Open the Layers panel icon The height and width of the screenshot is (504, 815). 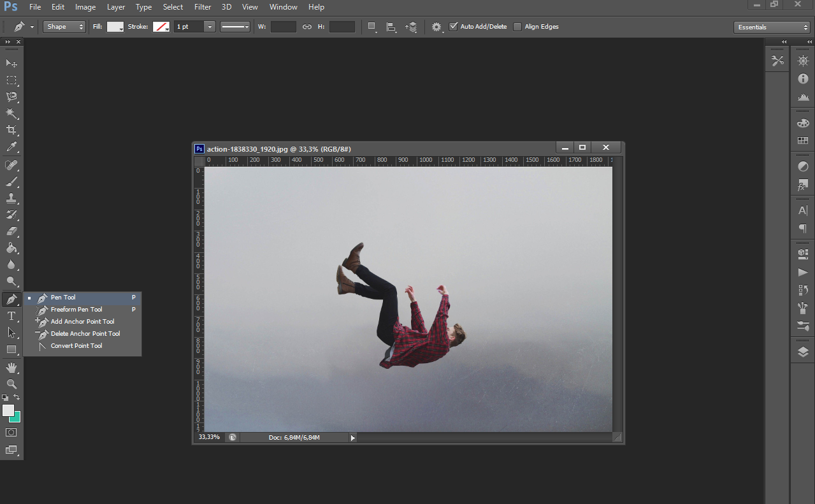pyautogui.click(x=803, y=352)
